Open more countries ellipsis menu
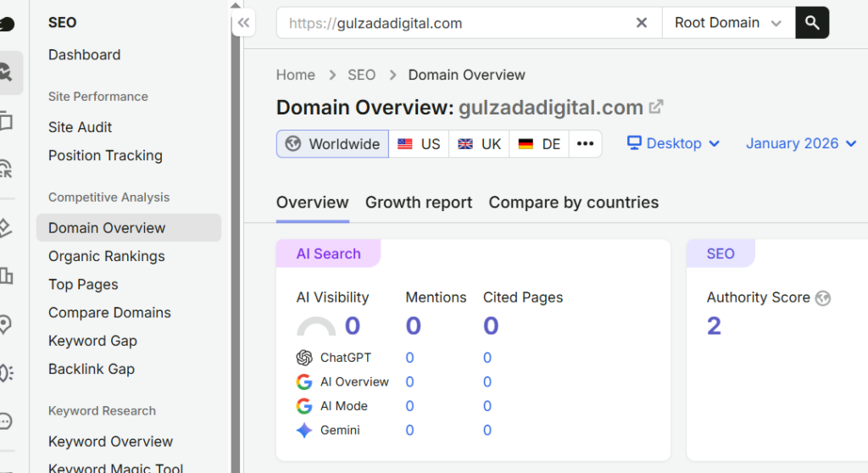The image size is (868, 473). 585,144
